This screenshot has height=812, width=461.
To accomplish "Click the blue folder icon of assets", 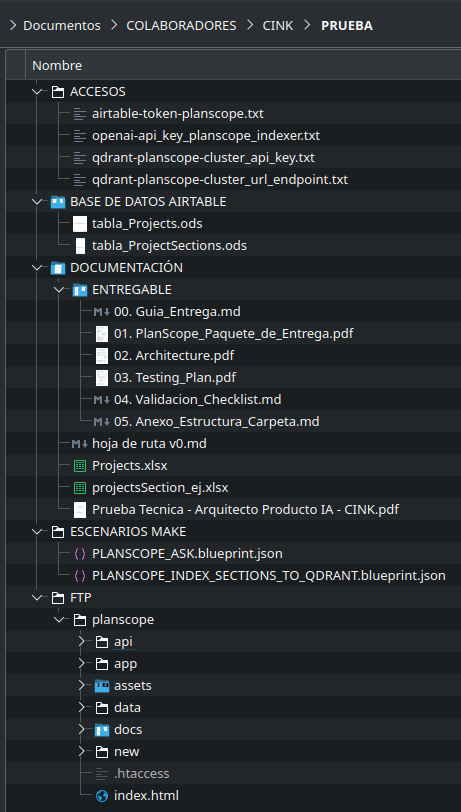I will pyautogui.click(x=102, y=686).
